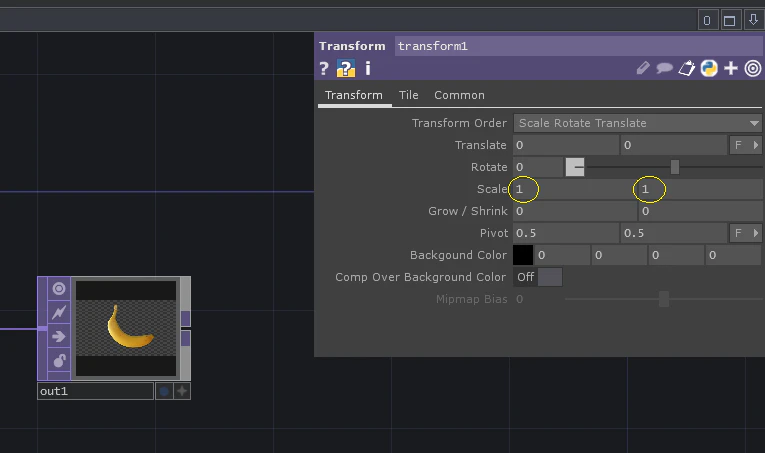Click the Translate Y value field

pyautogui.click(x=674, y=145)
